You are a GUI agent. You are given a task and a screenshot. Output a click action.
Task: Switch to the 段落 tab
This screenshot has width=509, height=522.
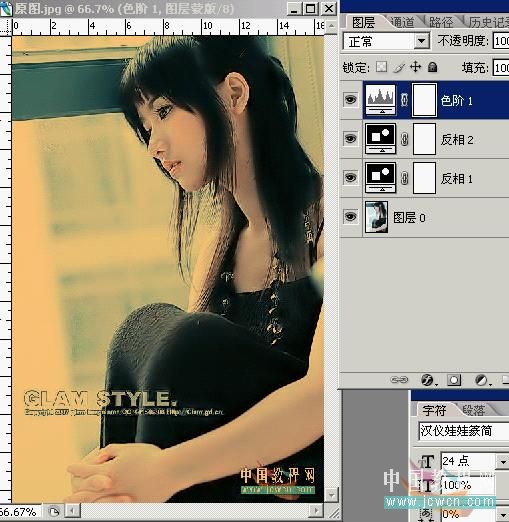[x=474, y=410]
